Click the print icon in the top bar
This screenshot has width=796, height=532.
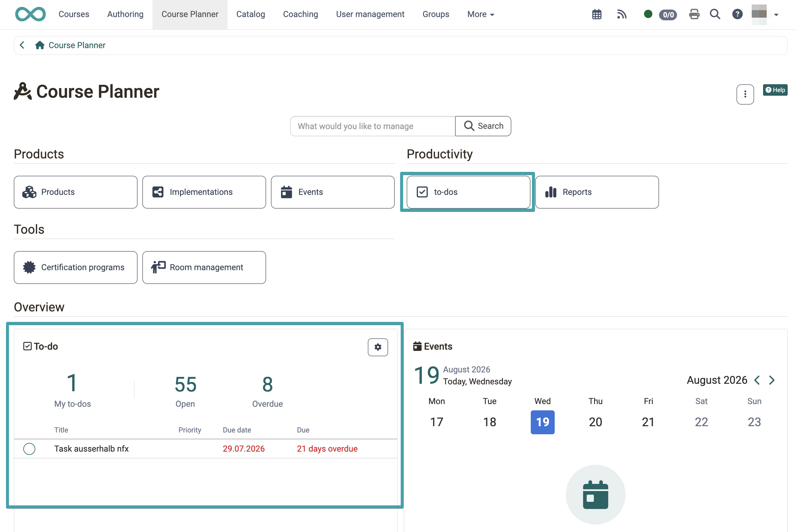(694, 14)
